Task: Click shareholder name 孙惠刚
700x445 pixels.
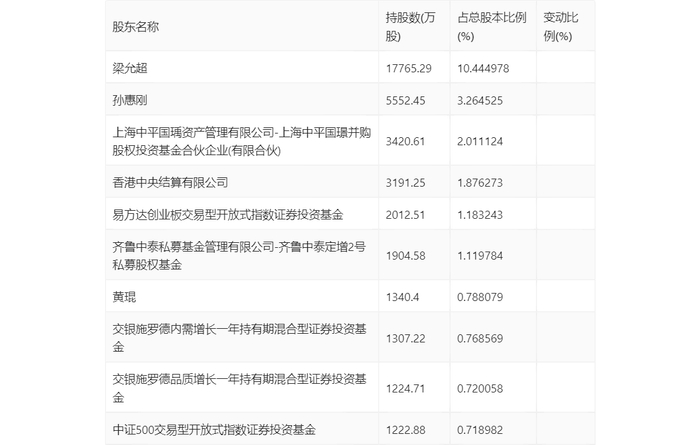Action: coord(130,100)
